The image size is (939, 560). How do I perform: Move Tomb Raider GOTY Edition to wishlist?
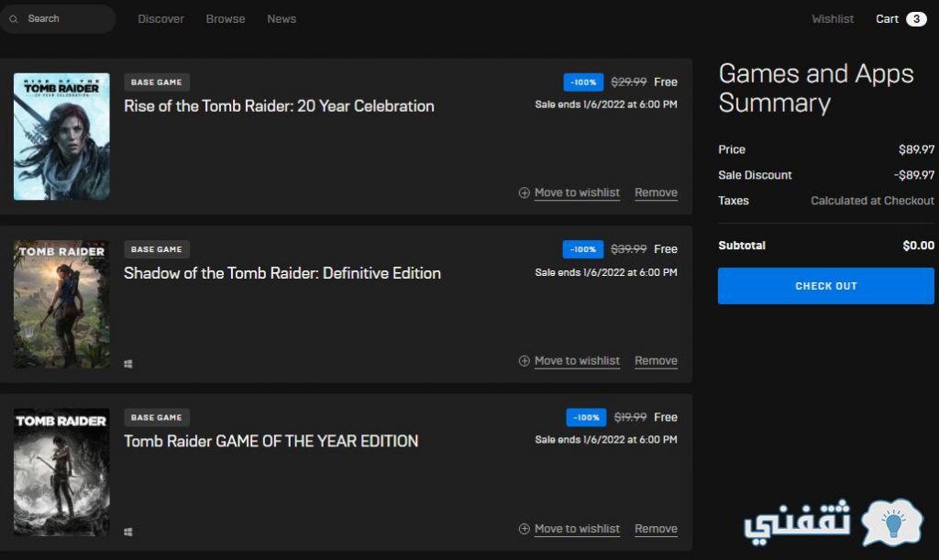(x=577, y=529)
